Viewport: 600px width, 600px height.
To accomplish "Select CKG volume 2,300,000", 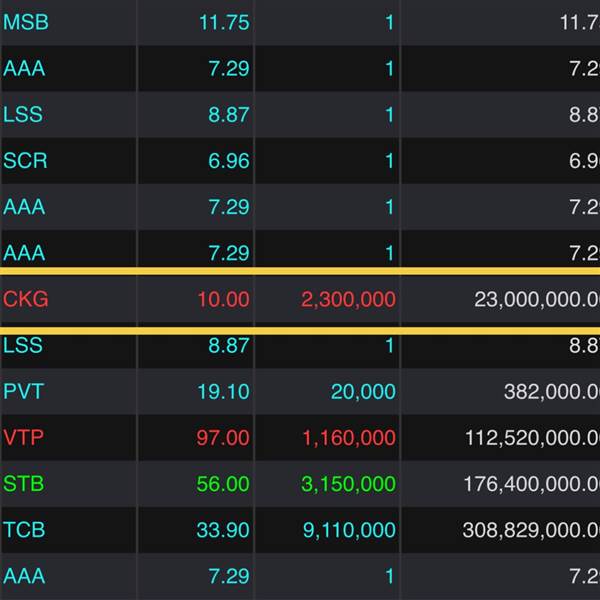I will coord(348,299).
